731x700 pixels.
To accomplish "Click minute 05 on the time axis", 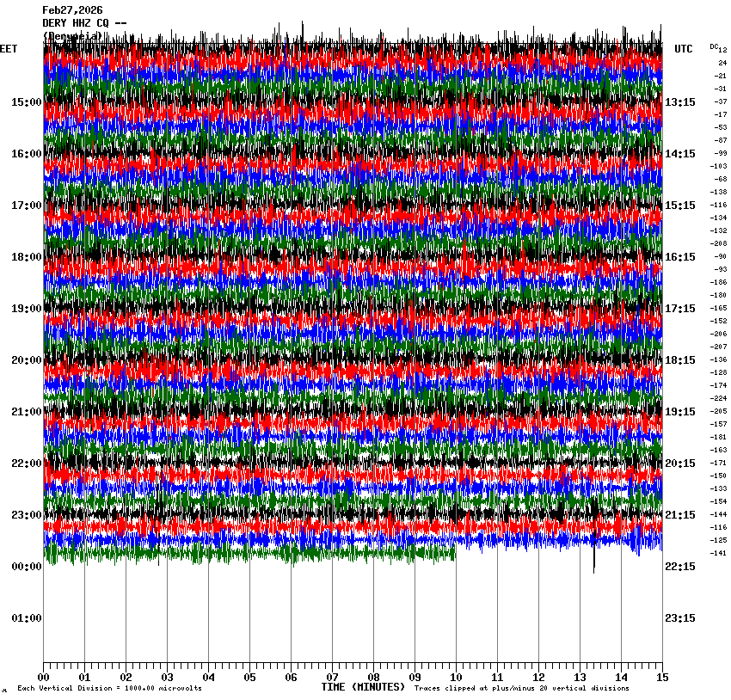I will 249,678.
